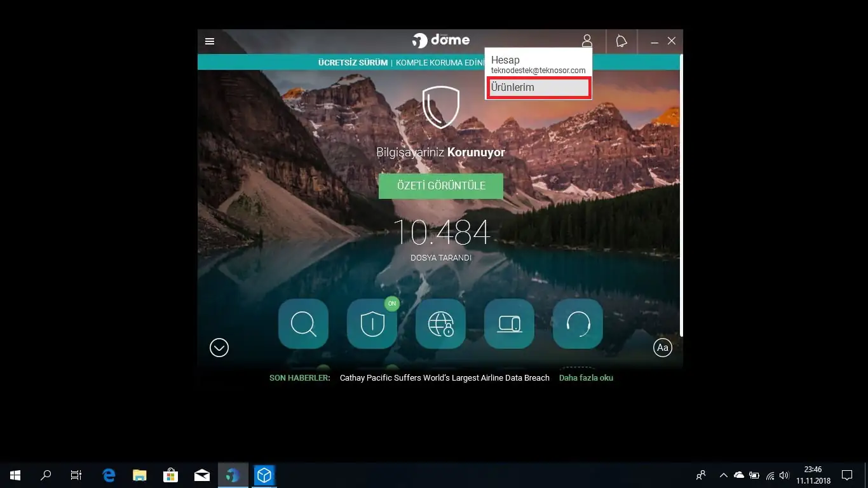Open the volume speaker tray icon
This screenshot has height=488, width=868.
[784, 475]
